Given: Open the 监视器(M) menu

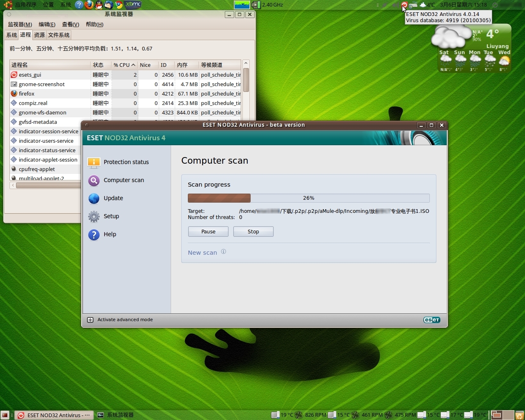Looking at the screenshot, I should (x=20, y=25).
